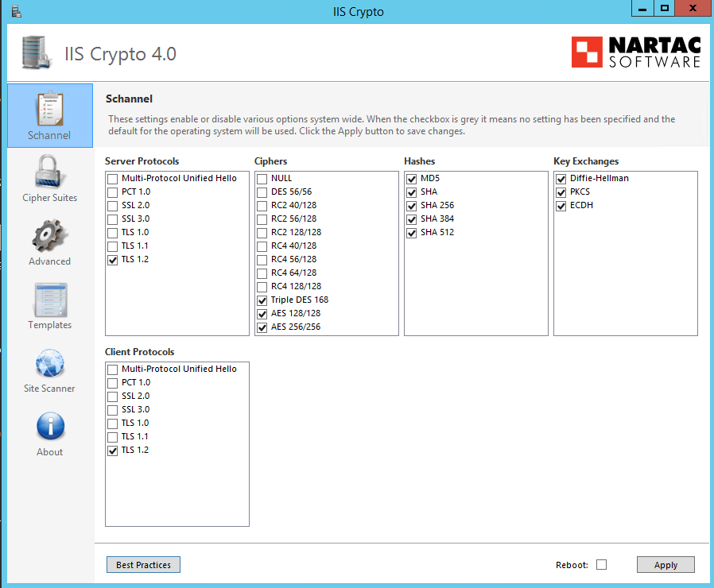Enable Server Protocols Multi-Protocol Unified Hello

(112, 179)
